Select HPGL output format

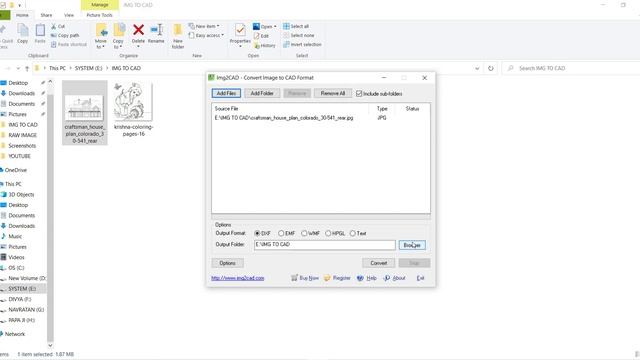coord(328,233)
